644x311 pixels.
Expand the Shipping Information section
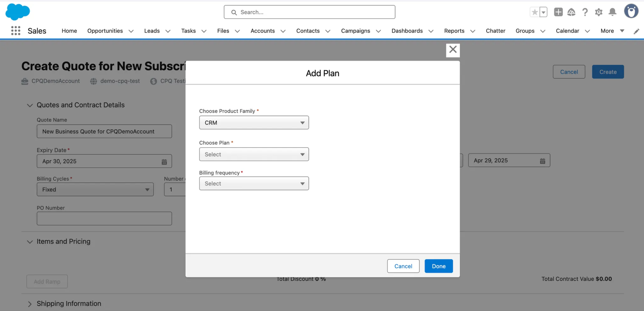[x=30, y=304]
